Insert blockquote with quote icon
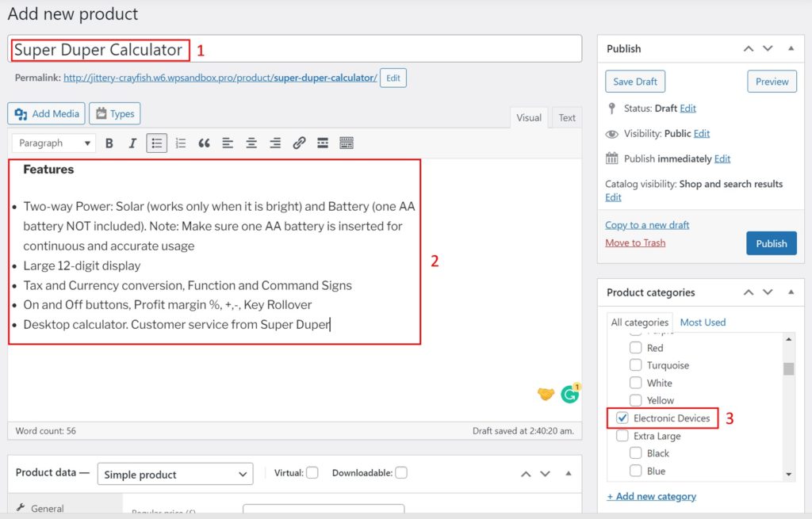This screenshot has height=519, width=812. 204,143
